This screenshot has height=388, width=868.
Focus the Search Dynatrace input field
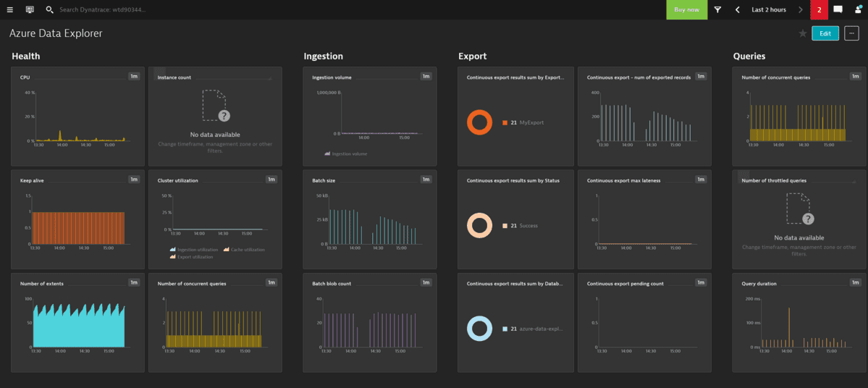pyautogui.click(x=102, y=10)
